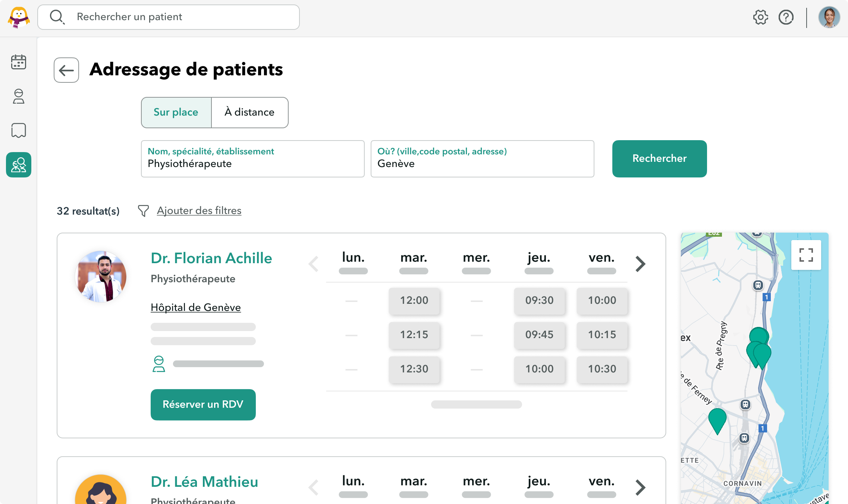Focus the Rechercher un patient field
The width and height of the screenshot is (848, 504).
pyautogui.click(x=169, y=17)
